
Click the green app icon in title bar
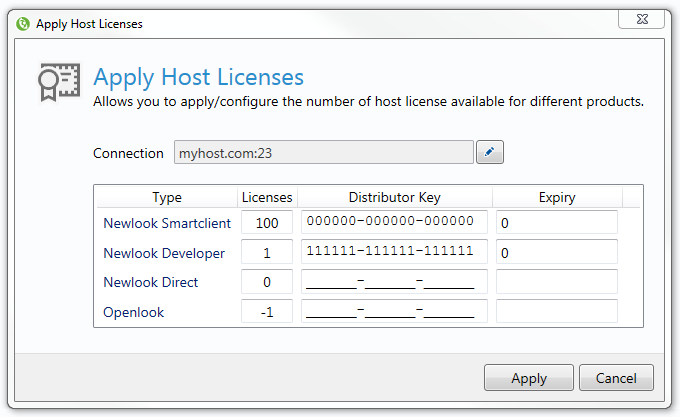(x=23, y=24)
